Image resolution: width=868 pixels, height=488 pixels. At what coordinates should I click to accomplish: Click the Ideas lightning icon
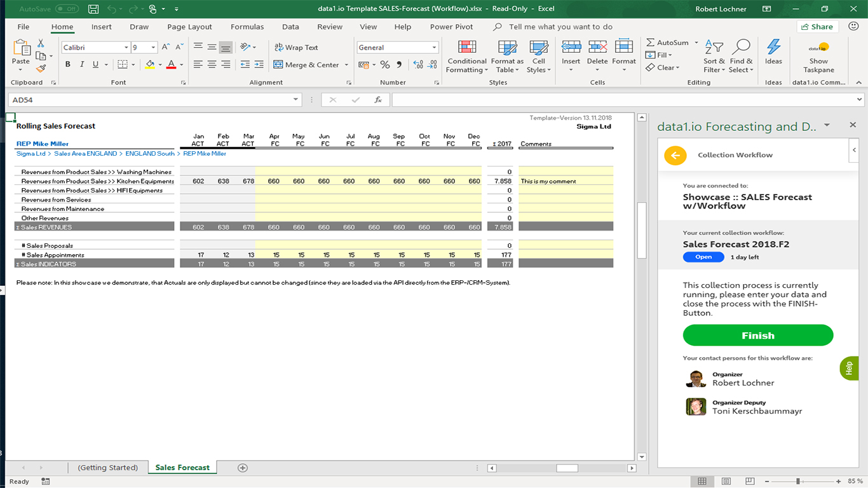click(773, 48)
